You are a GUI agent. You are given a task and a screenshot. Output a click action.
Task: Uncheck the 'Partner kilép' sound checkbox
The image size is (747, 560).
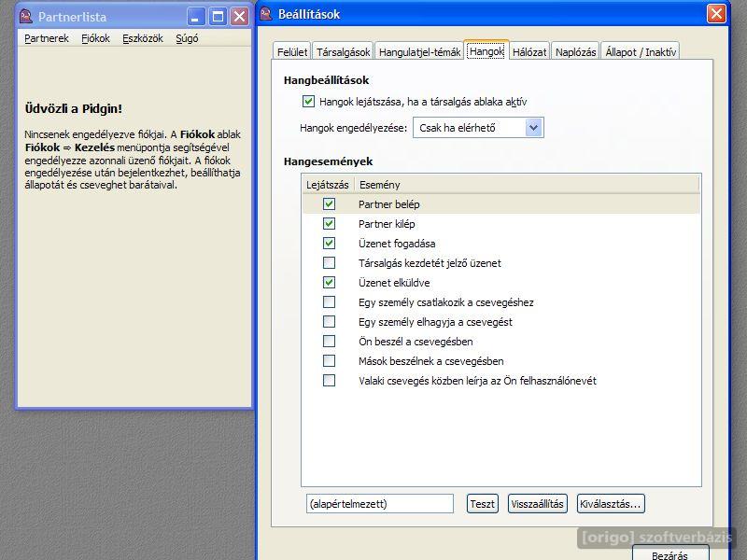329,223
